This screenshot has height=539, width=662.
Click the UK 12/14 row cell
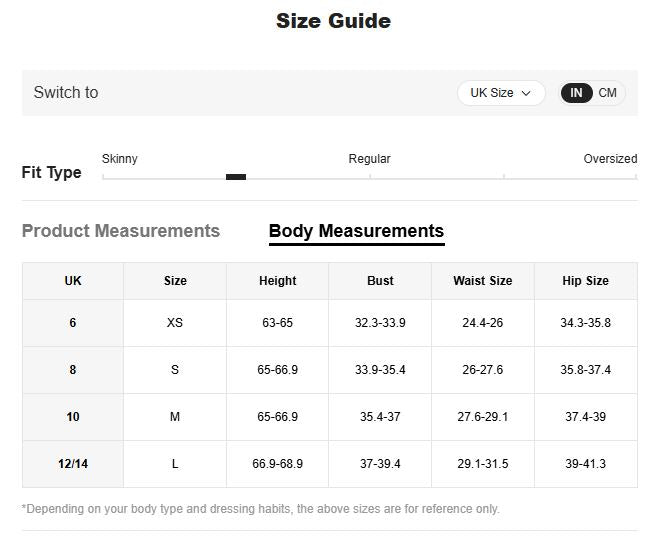click(73, 464)
